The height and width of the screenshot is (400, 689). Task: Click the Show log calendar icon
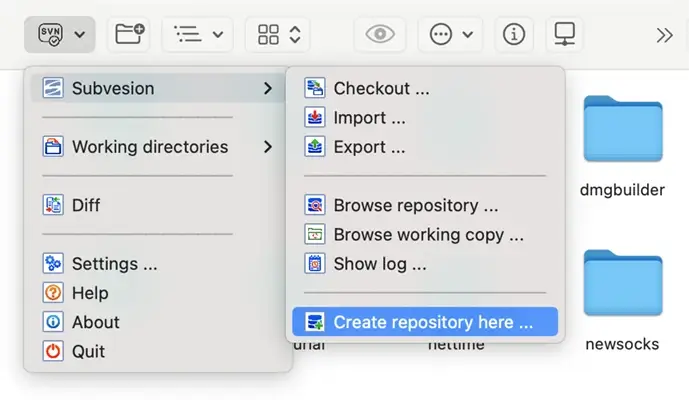tap(315, 263)
